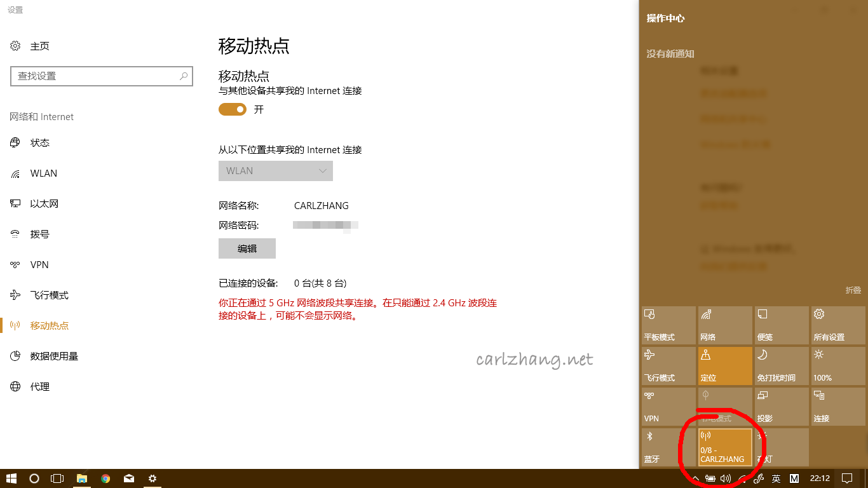Disable 定位 in the quick actions
The width and height of the screenshot is (868, 488).
[725, 365]
